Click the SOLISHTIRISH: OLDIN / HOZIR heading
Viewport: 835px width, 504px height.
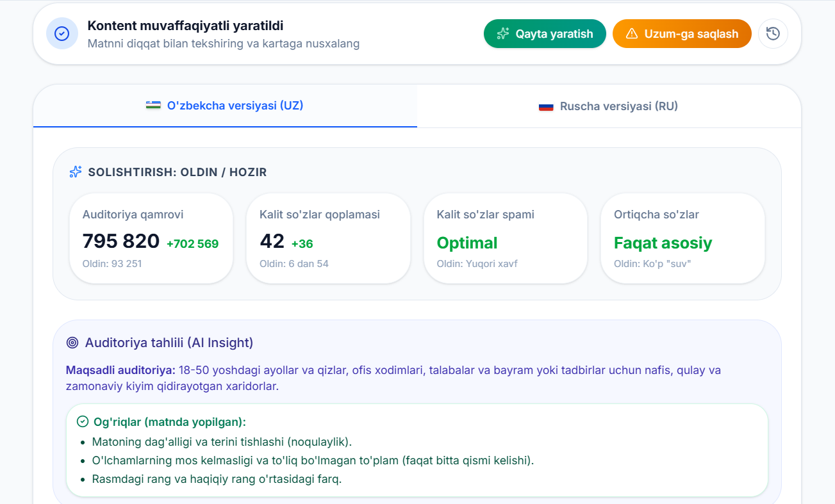(x=178, y=172)
